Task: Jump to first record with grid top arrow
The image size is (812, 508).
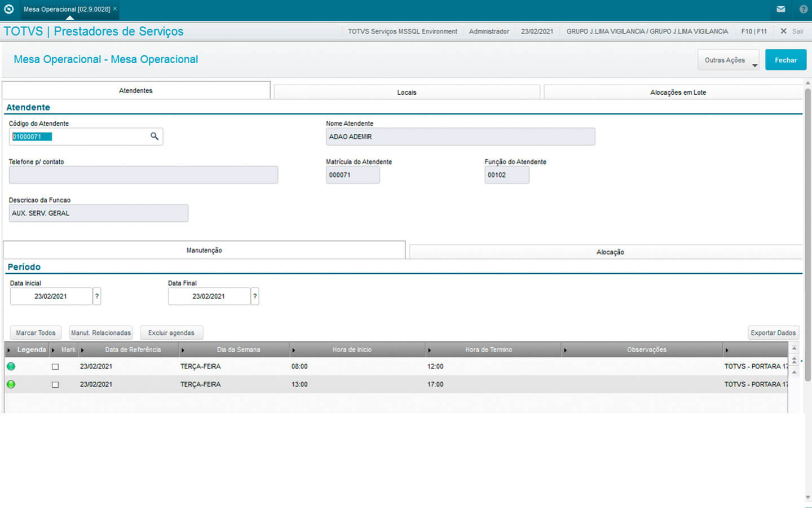Action: click(794, 348)
